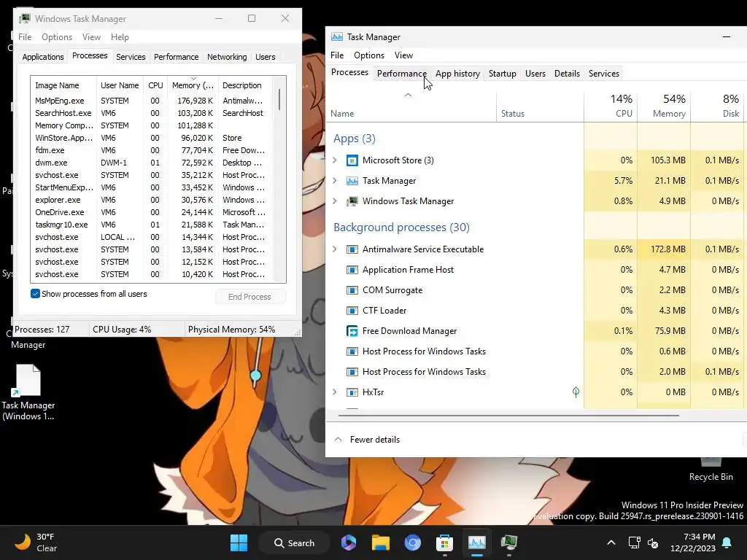Click the Windows Task Manager title bar icon
Screen dimensions: 747x560
[x=25, y=18]
